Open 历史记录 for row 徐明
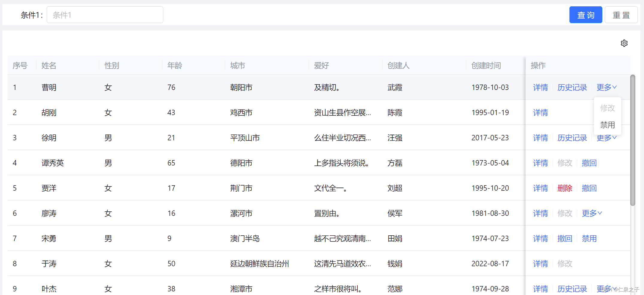 [572, 138]
